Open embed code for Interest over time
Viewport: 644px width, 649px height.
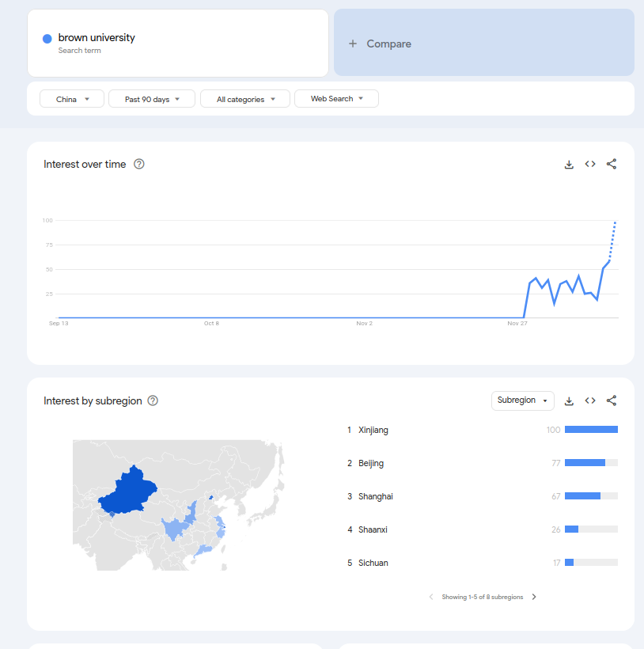point(590,164)
